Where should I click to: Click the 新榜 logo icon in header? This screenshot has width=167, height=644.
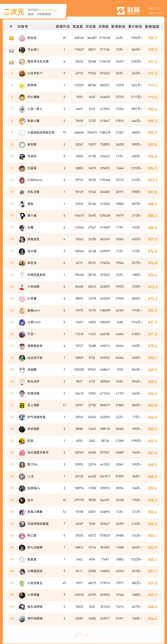click(x=121, y=11)
